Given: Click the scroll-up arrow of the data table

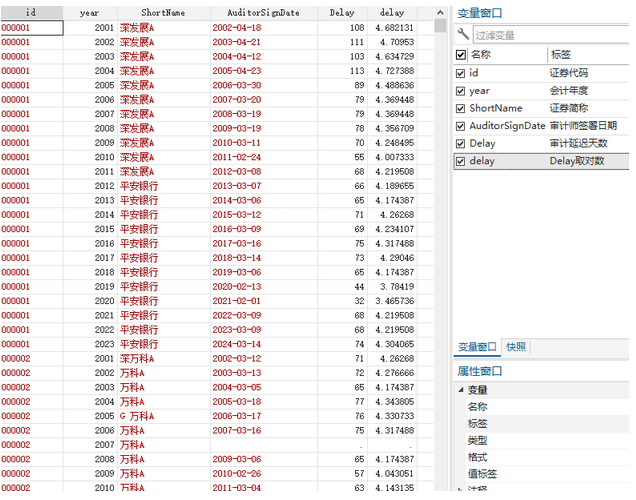Looking at the screenshot, I should (440, 13).
